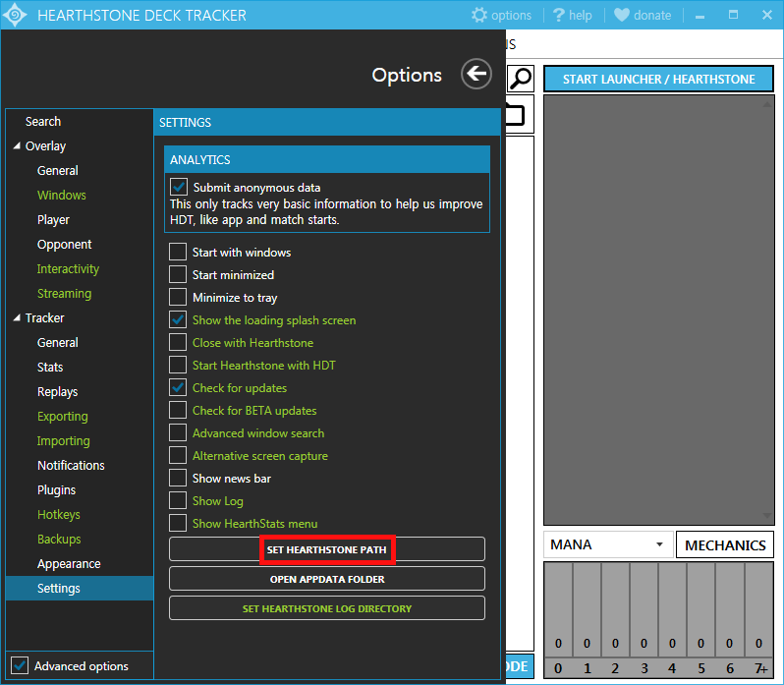Screen dimensions: 784x685
Task: Click Set Hearthstone Path button
Action: coord(327,549)
